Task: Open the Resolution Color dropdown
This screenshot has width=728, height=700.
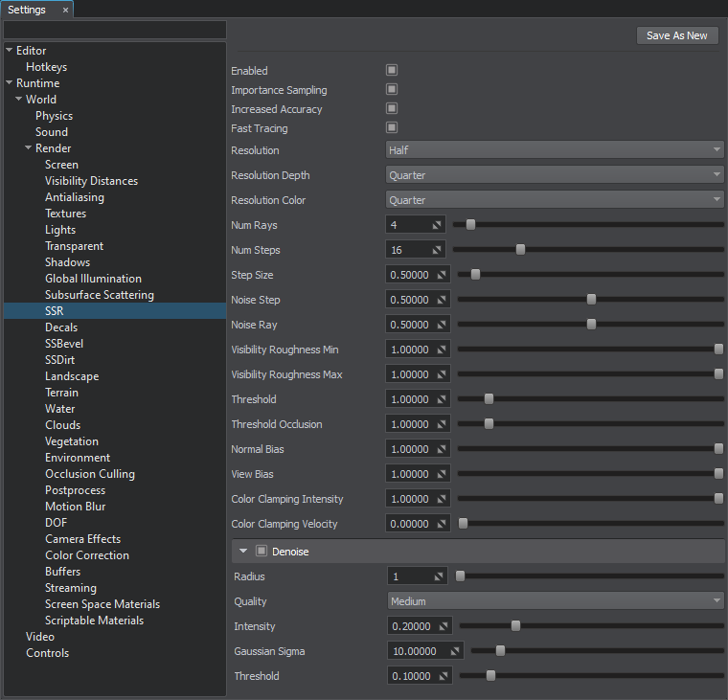Action: (x=555, y=200)
